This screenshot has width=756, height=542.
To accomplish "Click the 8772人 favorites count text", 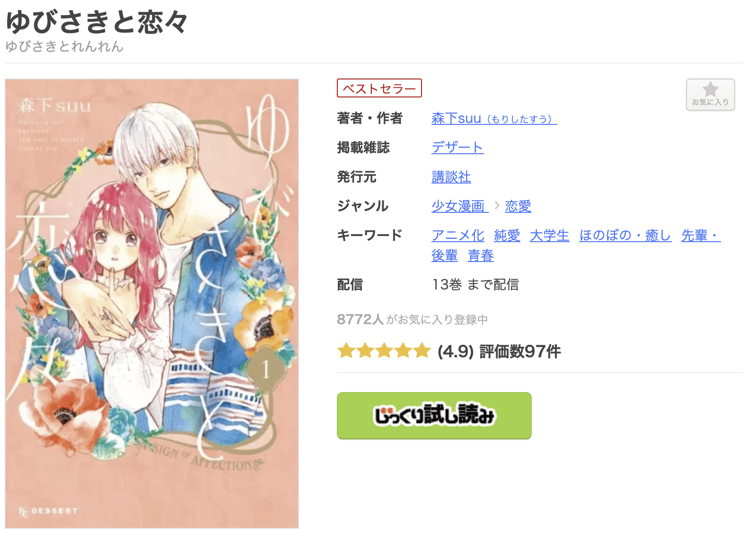I will click(360, 319).
